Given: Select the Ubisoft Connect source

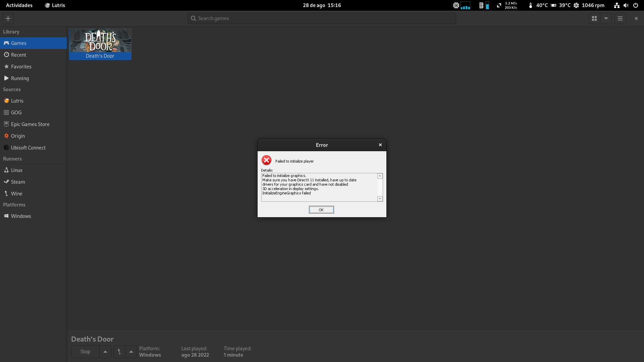Looking at the screenshot, I should [28, 147].
